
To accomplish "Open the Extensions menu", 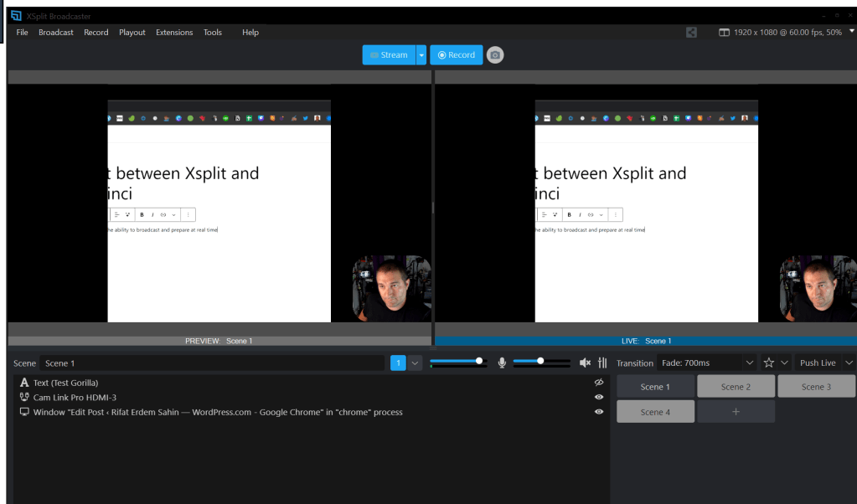I will [x=174, y=32].
